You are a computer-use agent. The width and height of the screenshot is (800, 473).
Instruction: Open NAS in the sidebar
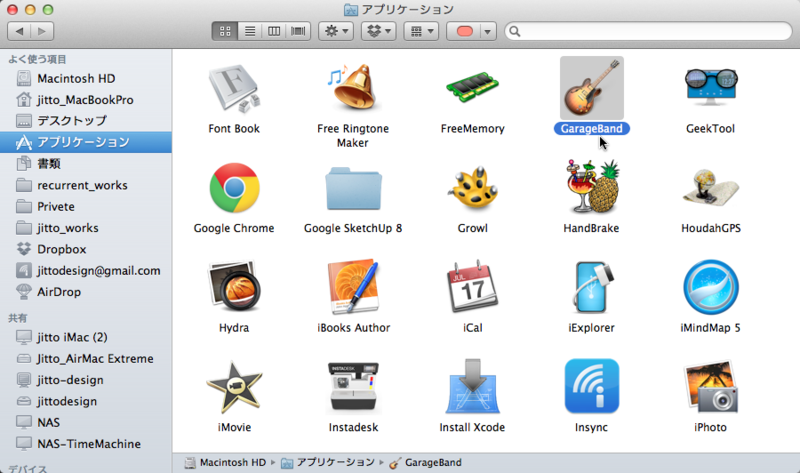pyautogui.click(x=86, y=422)
